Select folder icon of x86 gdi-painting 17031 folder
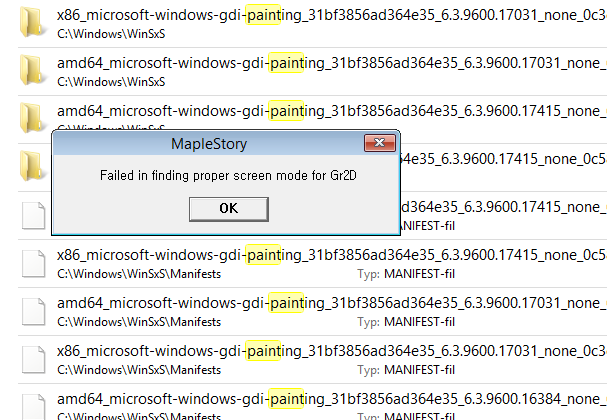This screenshot has height=420, width=607. point(32,21)
